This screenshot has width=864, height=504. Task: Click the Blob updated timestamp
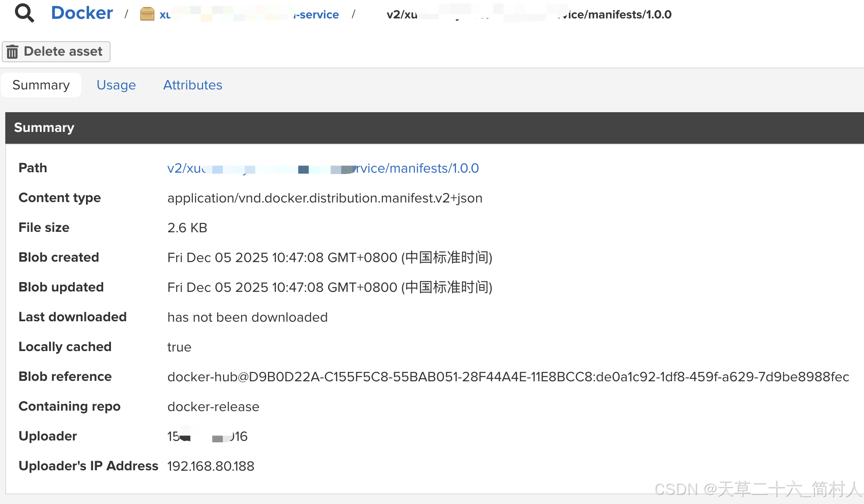329,287
